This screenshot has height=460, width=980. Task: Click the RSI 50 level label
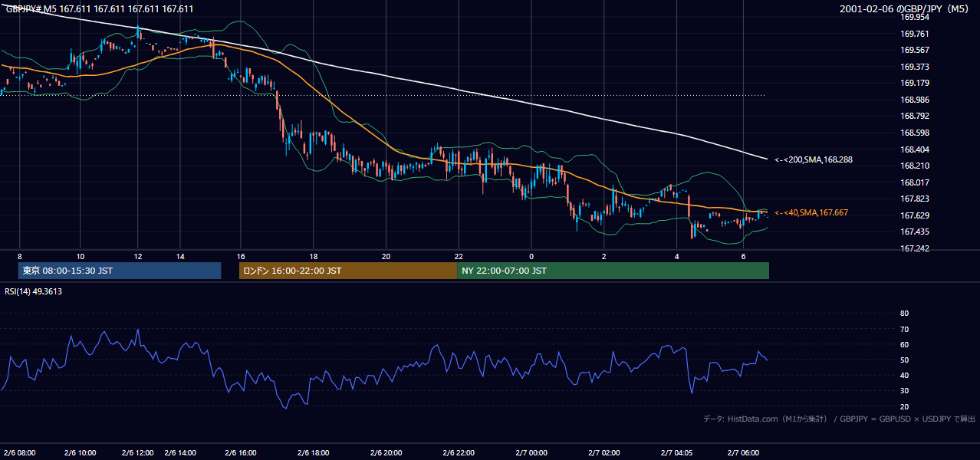tap(904, 360)
